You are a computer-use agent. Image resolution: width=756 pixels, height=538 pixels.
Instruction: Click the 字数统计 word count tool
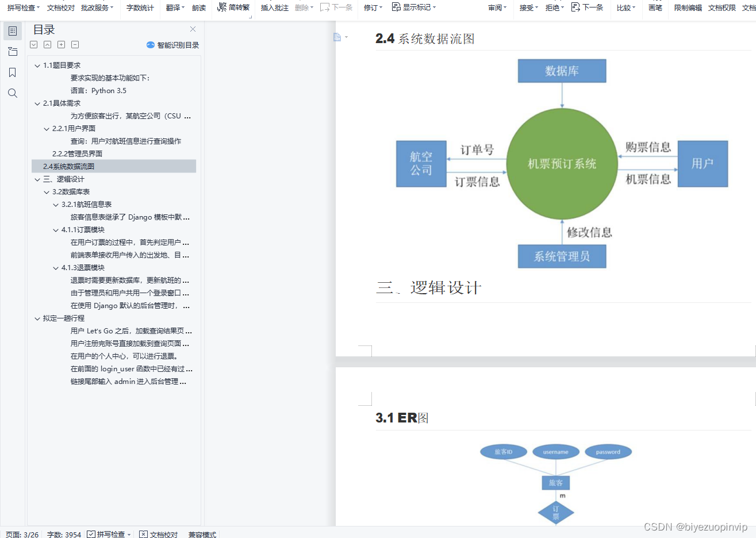click(x=139, y=8)
